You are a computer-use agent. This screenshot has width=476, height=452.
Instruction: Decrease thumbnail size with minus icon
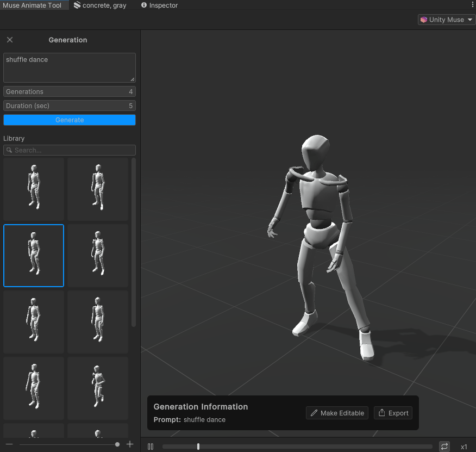[x=9, y=444]
